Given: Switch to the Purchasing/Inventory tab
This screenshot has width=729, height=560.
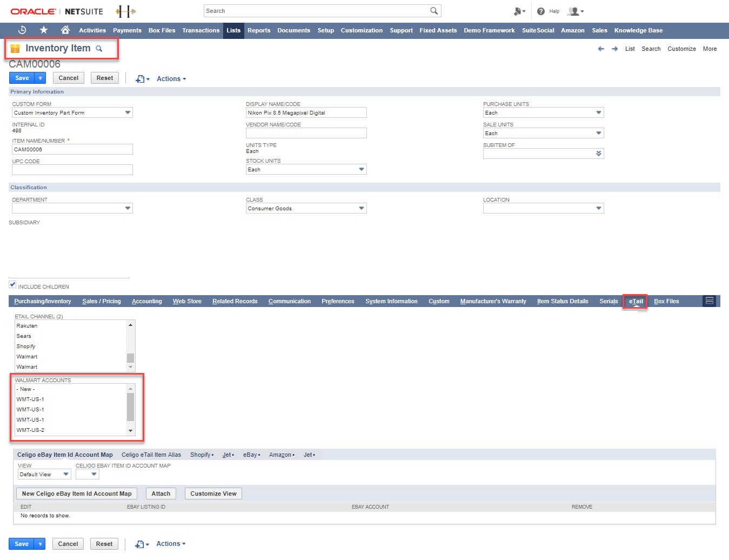Looking at the screenshot, I should [43, 301].
